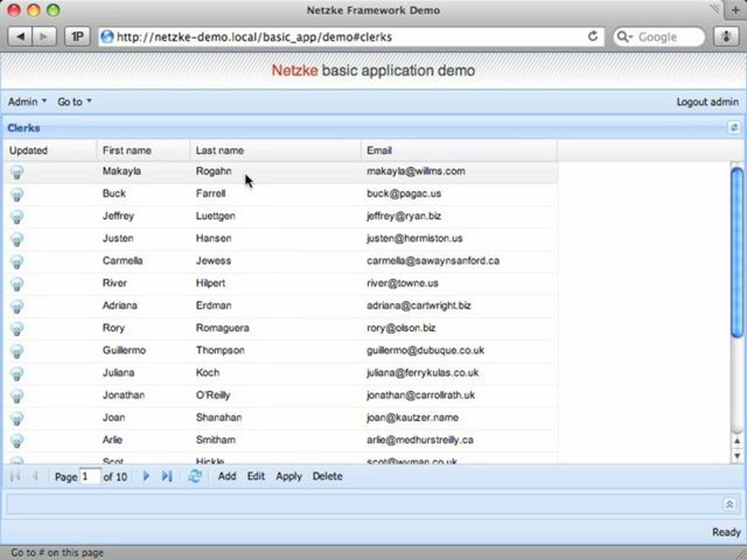Image resolution: width=747 pixels, height=560 pixels.
Task: Click Logout admin link
Action: [x=707, y=102]
